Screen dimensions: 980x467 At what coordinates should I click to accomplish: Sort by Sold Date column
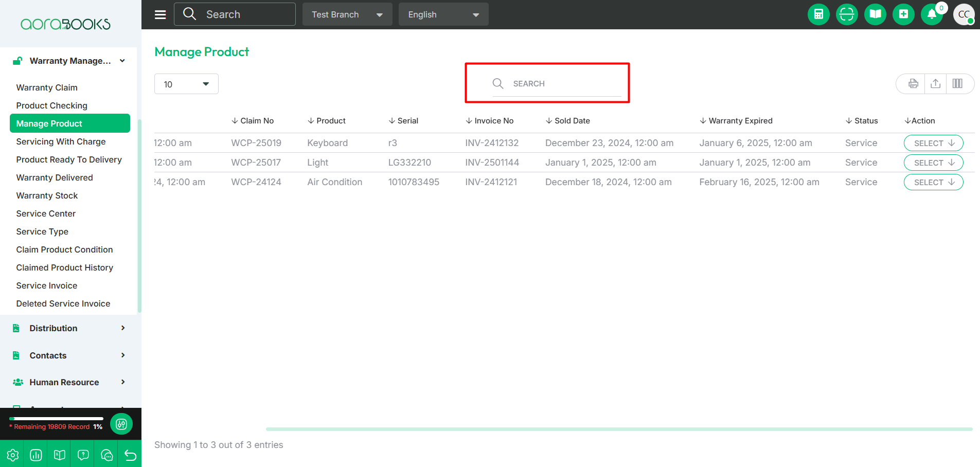(568, 121)
